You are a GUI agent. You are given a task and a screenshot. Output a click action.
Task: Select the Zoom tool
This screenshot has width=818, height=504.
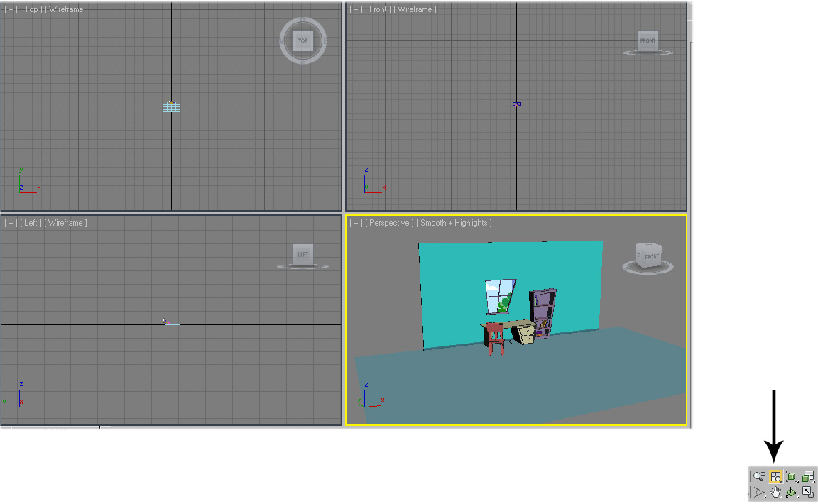pyautogui.click(x=758, y=476)
